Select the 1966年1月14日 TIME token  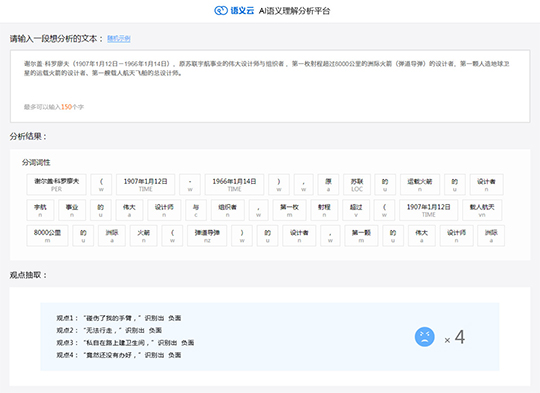pos(234,185)
